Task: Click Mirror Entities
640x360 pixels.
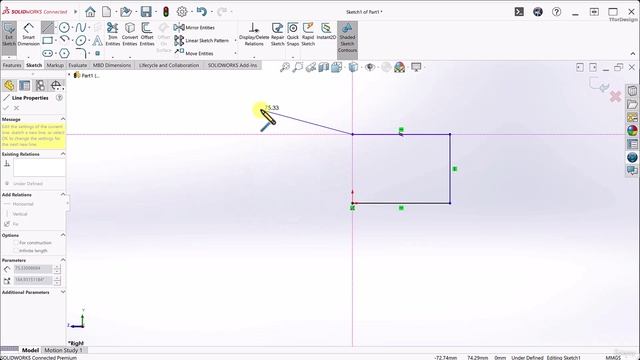Action: (194, 28)
